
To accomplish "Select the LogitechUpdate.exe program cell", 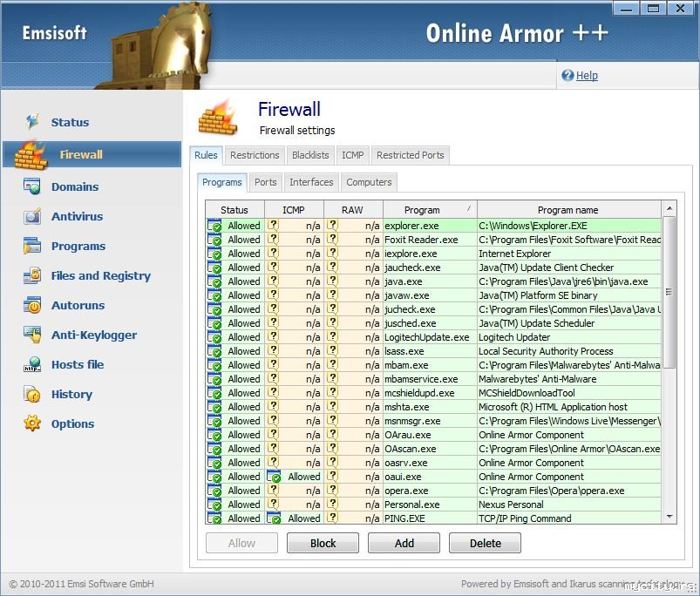I will coord(430,337).
